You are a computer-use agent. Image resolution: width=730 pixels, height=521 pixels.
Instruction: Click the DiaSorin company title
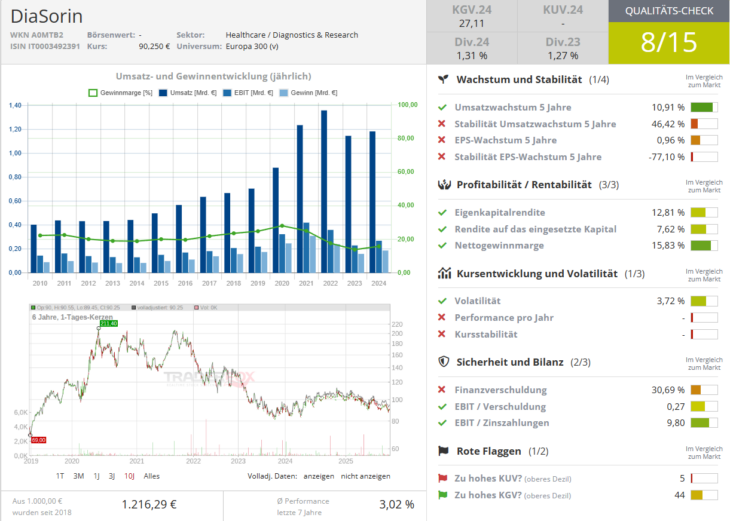[47, 16]
